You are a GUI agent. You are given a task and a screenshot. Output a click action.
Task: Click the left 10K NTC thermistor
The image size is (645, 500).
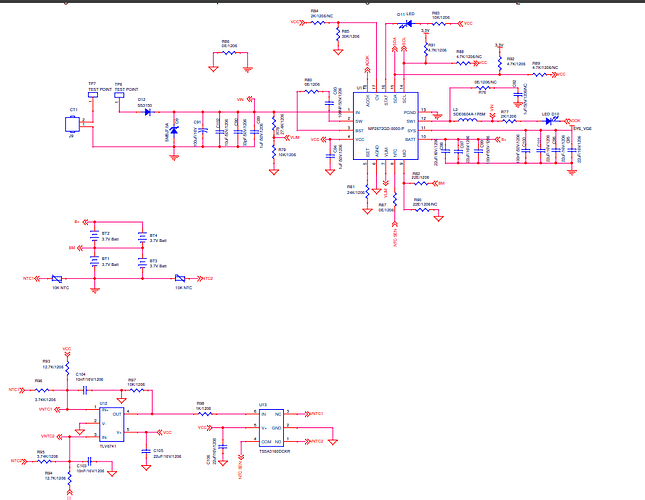coord(57,279)
